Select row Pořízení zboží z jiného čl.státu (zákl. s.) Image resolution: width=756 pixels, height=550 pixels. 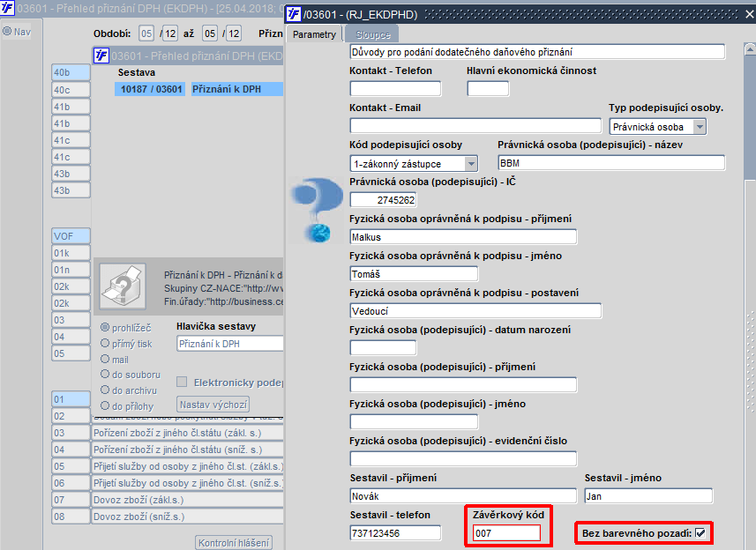click(x=188, y=433)
